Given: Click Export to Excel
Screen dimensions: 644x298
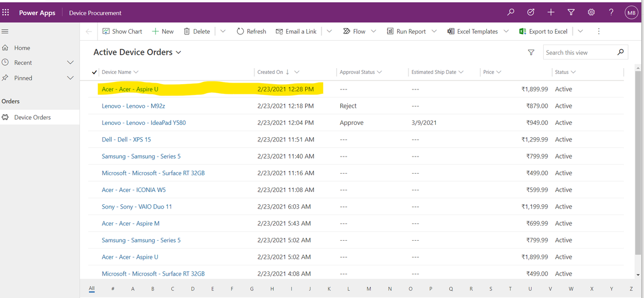Looking at the screenshot, I should [x=543, y=32].
